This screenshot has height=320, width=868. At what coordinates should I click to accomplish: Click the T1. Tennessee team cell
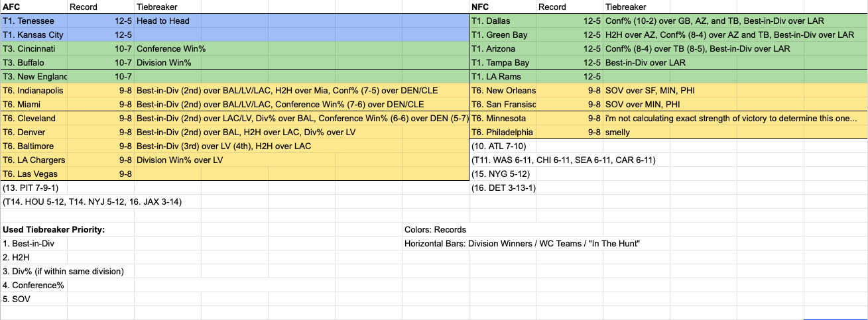tap(33, 21)
